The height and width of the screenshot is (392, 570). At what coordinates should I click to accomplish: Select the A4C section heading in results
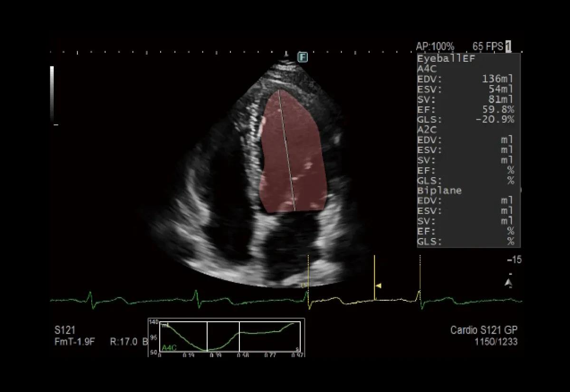point(427,68)
